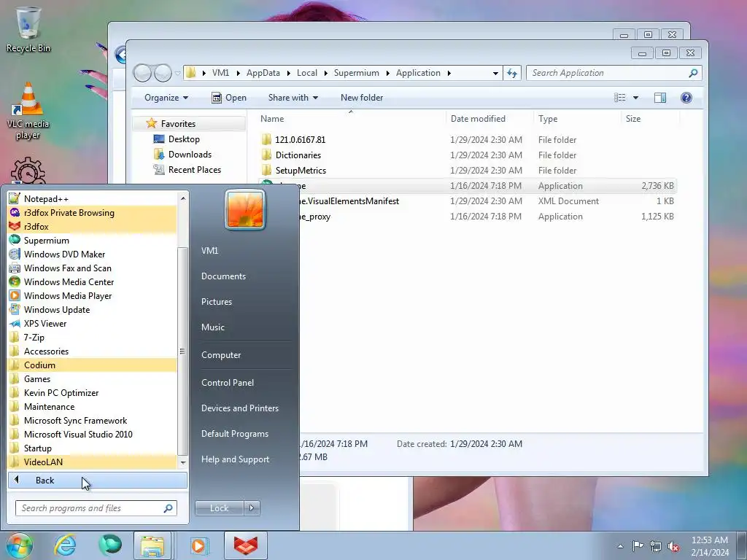This screenshot has height=560, width=747.
Task: Open Pictures from the Start menu
Action: pos(216,301)
